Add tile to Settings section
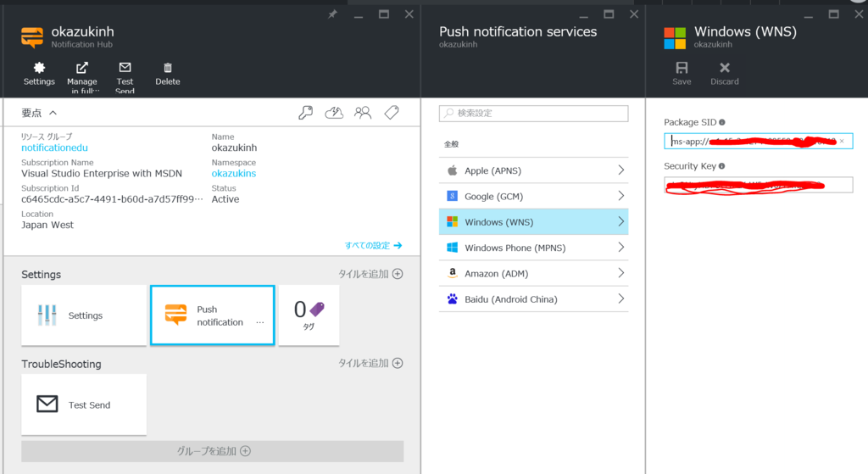868x474 pixels. [x=370, y=274]
